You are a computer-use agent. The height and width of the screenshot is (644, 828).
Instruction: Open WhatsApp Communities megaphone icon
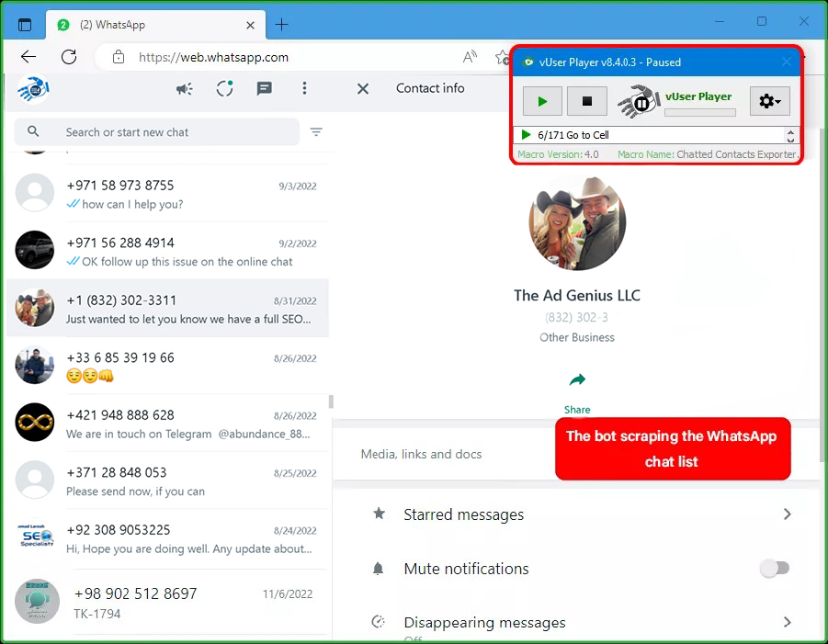coord(185,89)
